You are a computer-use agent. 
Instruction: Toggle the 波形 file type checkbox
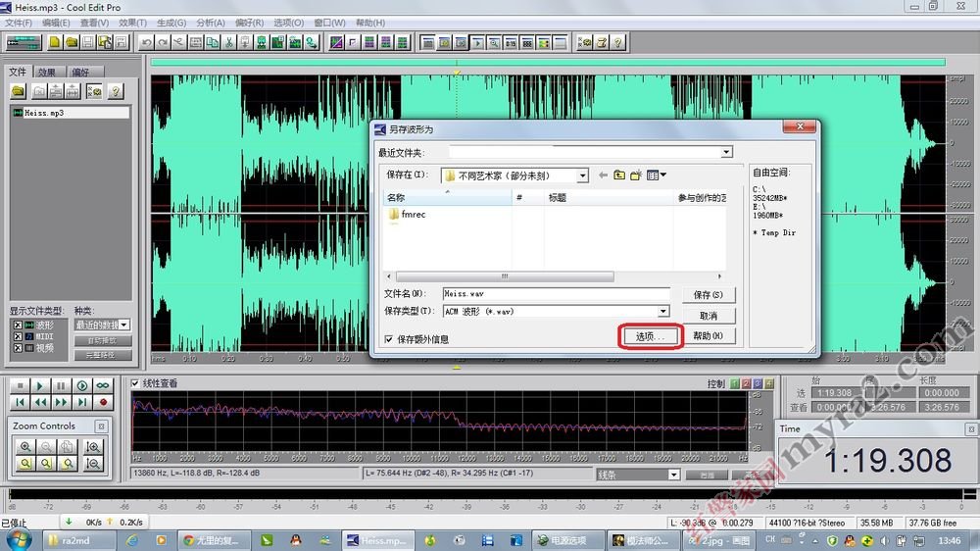tap(18, 326)
